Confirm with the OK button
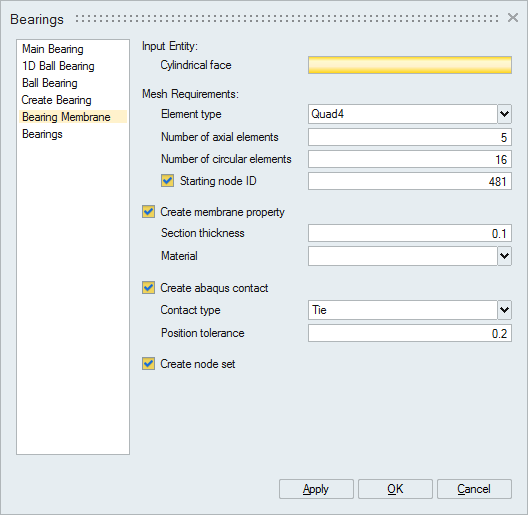The width and height of the screenshot is (528, 515). tap(395, 489)
